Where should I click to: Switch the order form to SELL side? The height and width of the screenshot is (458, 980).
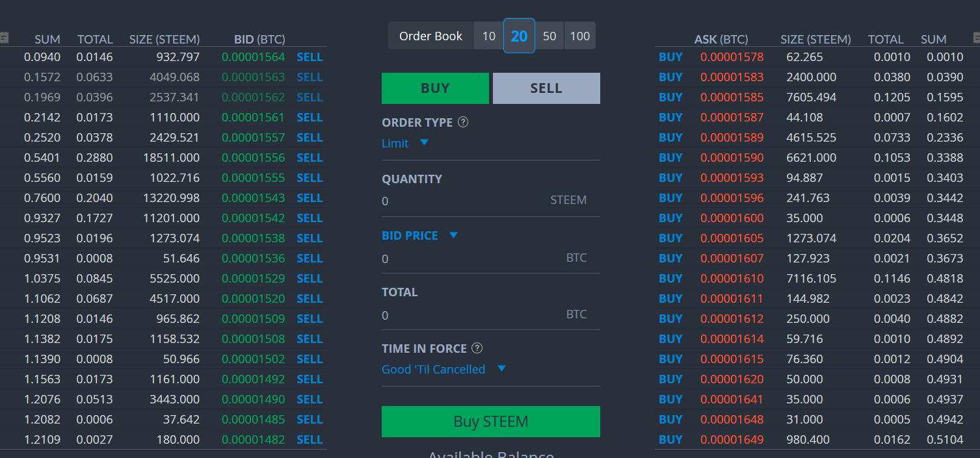(x=546, y=88)
